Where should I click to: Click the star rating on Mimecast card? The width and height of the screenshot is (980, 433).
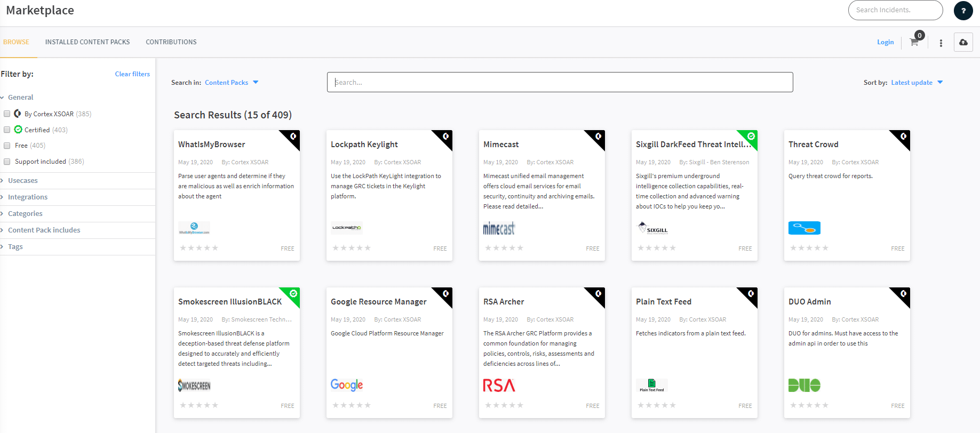[x=504, y=248]
